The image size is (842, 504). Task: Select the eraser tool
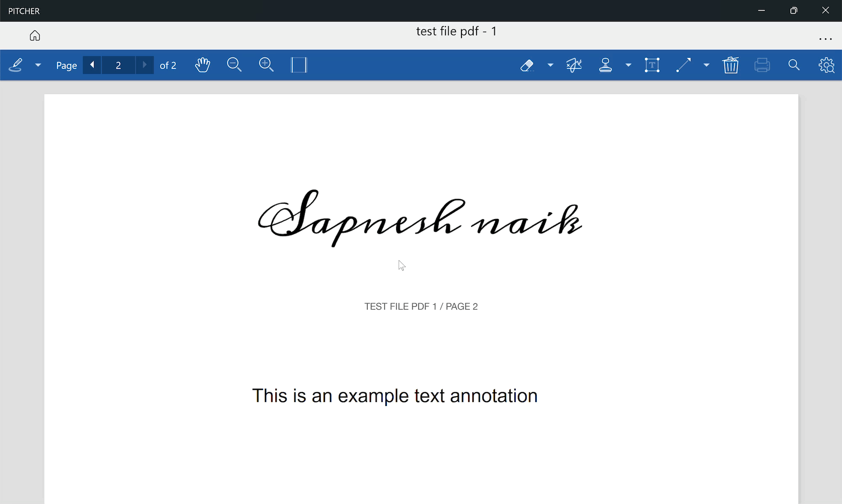click(527, 65)
